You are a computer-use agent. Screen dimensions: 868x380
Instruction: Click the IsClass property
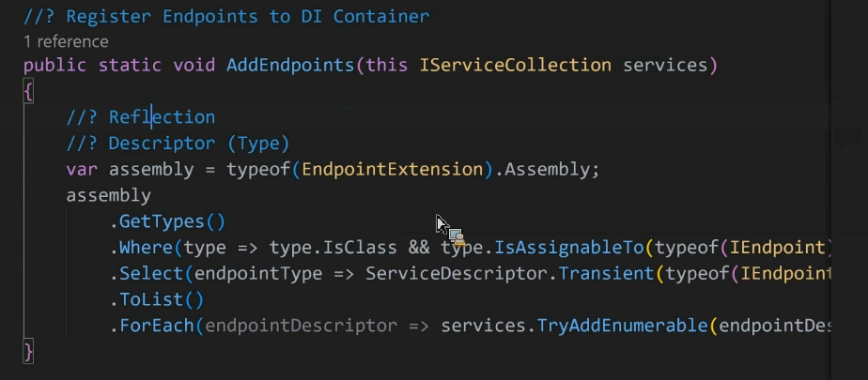359,248
